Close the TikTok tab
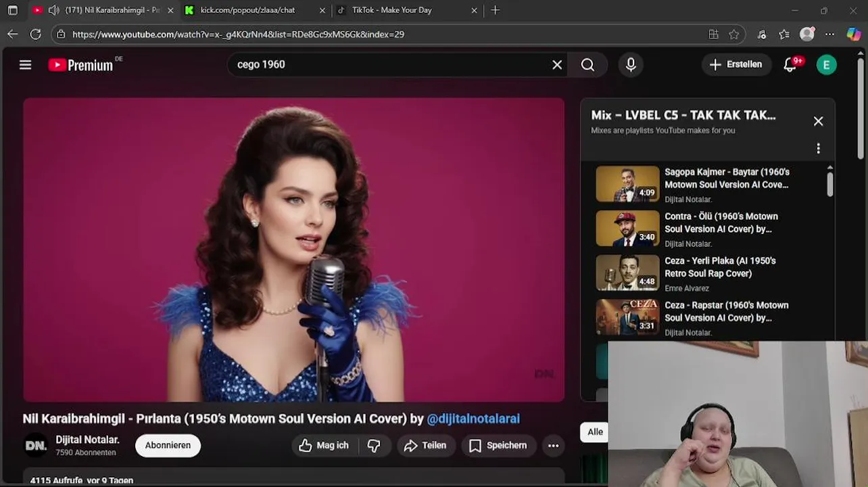 click(474, 10)
